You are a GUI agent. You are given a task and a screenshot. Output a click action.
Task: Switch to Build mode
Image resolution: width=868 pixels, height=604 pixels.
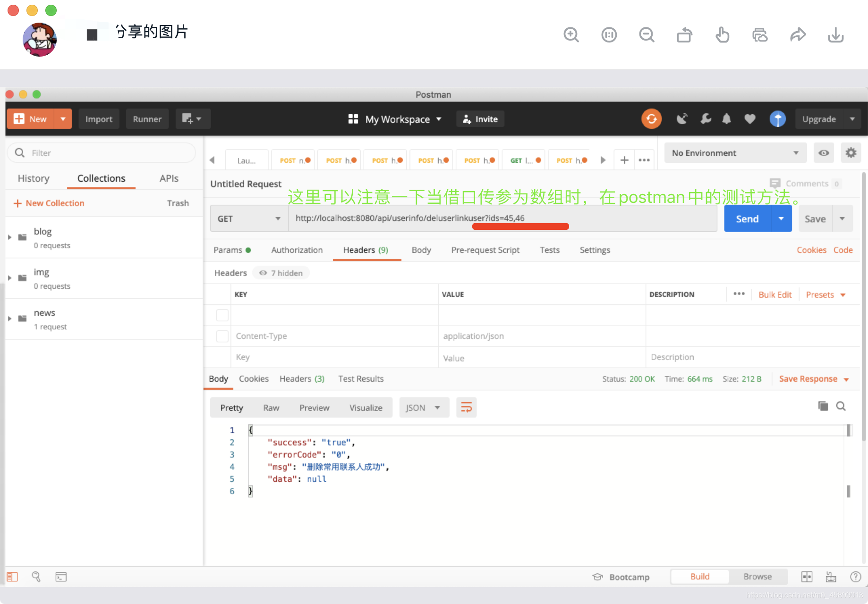[700, 577]
